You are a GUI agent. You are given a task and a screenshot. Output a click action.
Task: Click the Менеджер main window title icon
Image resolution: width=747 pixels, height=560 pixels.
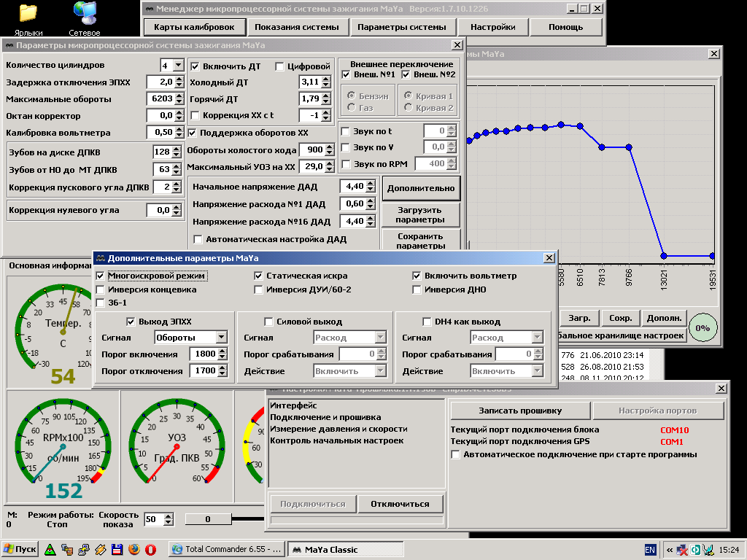149,9
